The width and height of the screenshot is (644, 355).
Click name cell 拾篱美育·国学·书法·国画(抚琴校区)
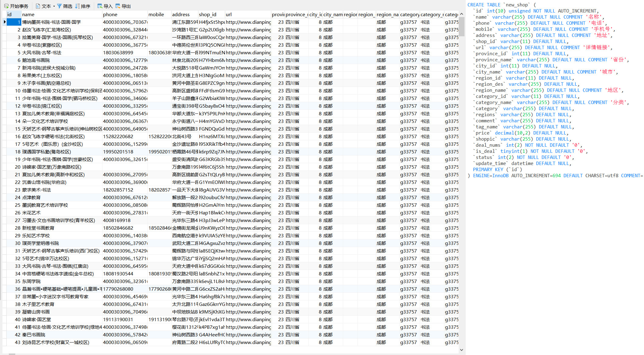point(62,37)
